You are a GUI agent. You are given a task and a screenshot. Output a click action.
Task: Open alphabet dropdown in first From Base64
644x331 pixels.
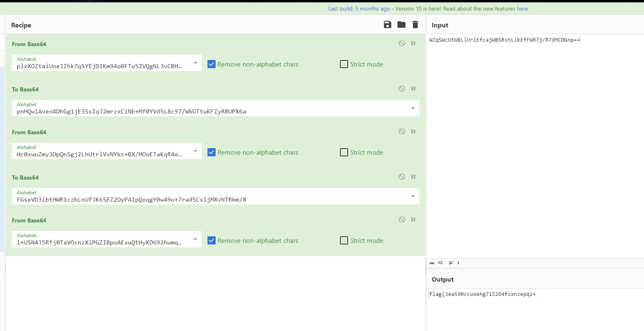tap(195, 63)
